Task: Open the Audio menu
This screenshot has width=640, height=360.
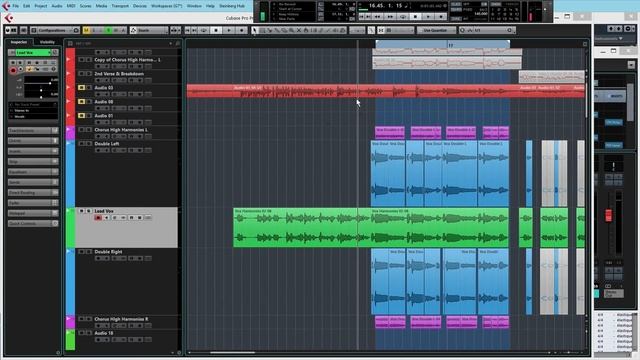Action: click(57, 6)
